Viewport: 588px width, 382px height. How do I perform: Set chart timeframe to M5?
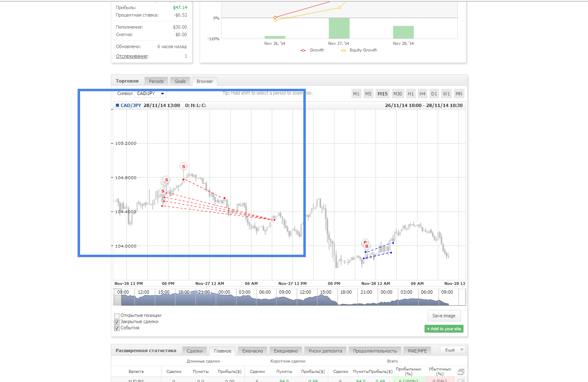(368, 94)
